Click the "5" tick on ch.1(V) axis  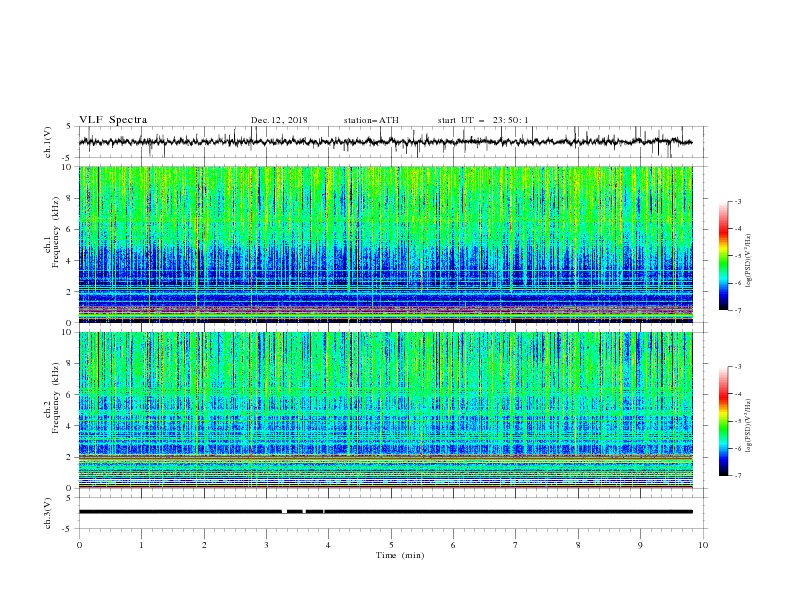pos(69,126)
